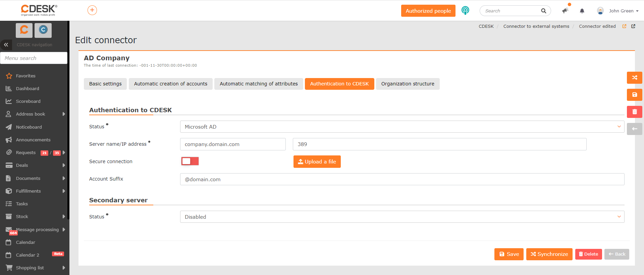The height and width of the screenshot is (275, 644).
Task: Click the Message processing envelope icon
Action: [9, 229]
